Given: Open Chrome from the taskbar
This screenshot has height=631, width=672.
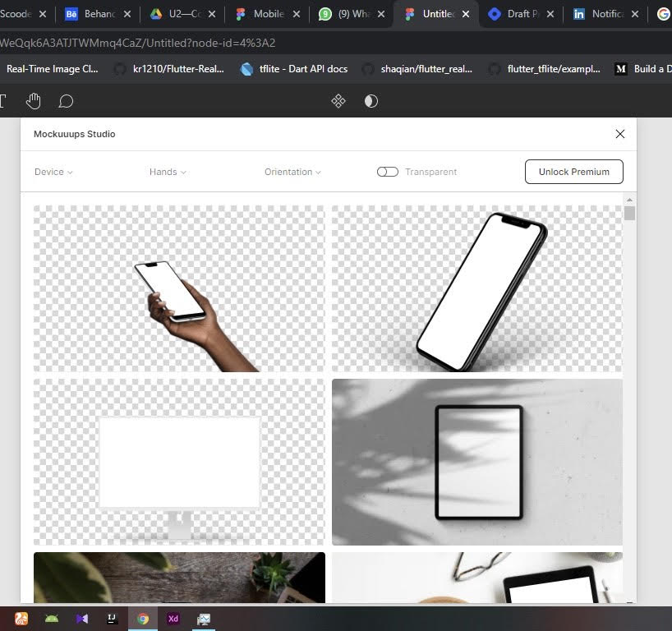Looking at the screenshot, I should click(143, 619).
